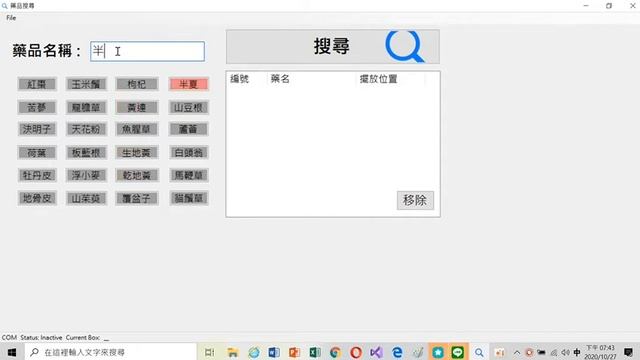
Task: Select the 天花粉 herb button
Action: pos(86,129)
